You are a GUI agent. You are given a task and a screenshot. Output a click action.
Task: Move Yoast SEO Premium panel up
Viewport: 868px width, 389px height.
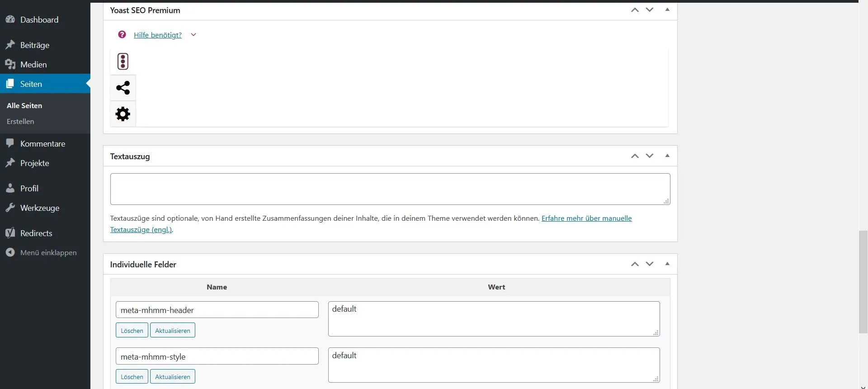click(x=635, y=10)
